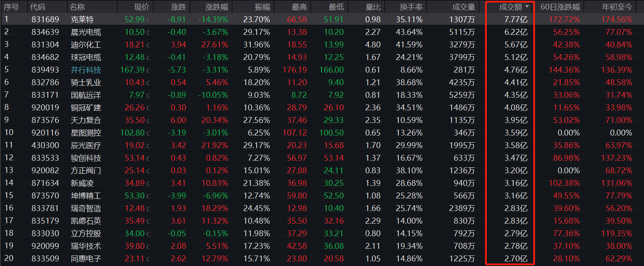
Task: Click the 振幅 column header
Action: click(262, 7)
